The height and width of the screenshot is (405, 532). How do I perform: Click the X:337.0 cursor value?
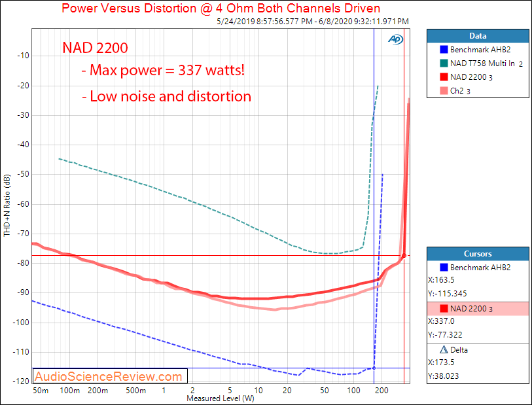click(x=441, y=321)
